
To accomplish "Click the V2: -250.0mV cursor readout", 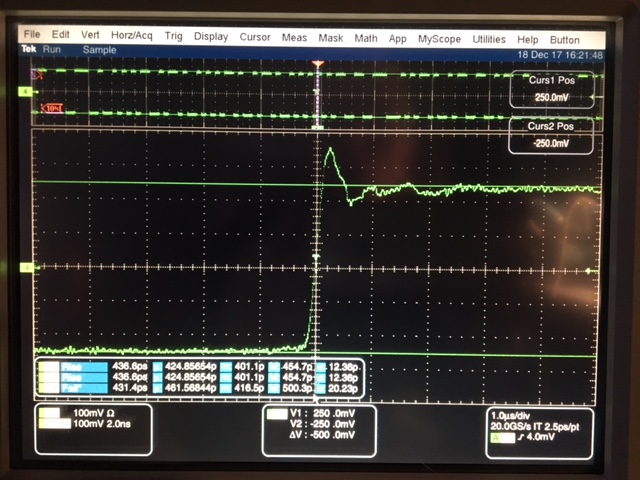I will [x=322, y=424].
